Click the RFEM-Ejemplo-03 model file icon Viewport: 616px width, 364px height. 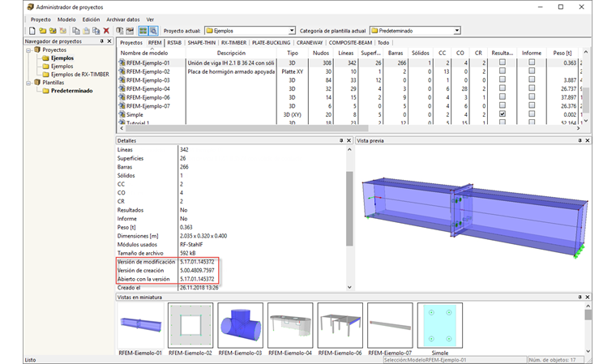click(x=122, y=79)
